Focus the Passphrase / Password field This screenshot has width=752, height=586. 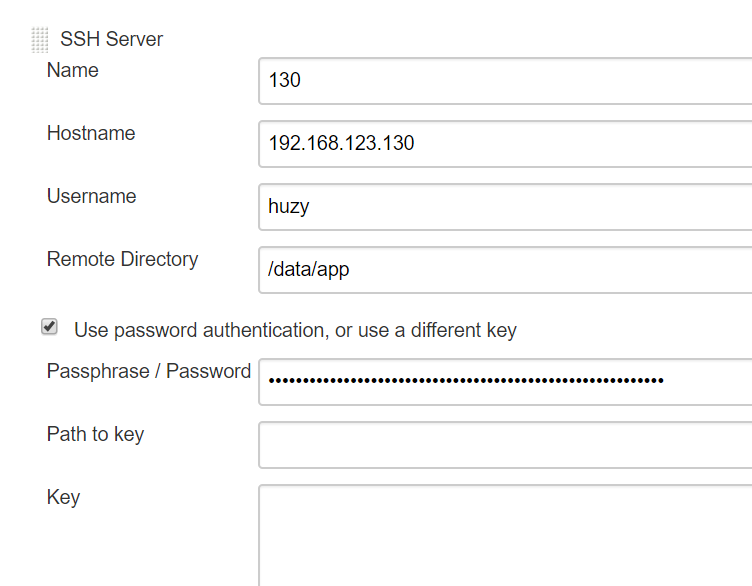pos(505,382)
